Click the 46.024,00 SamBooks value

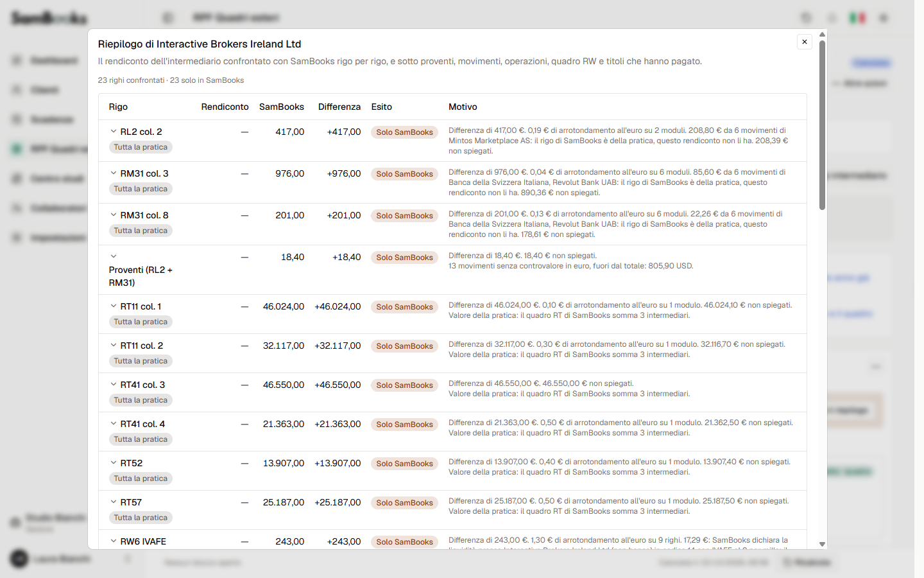click(284, 306)
